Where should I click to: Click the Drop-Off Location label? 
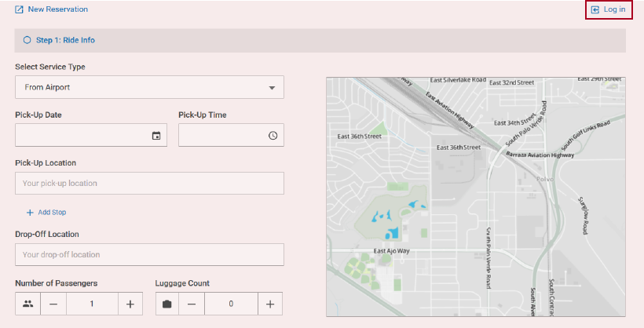(x=47, y=234)
